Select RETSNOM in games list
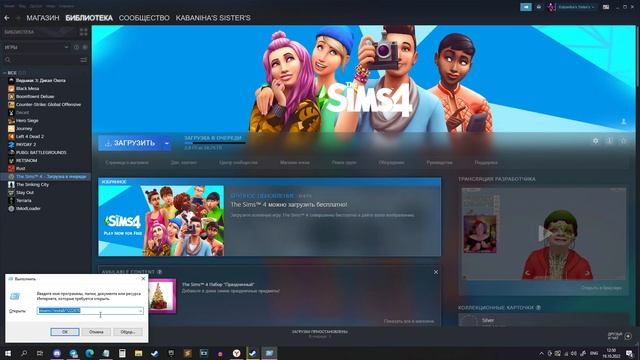 [27, 161]
